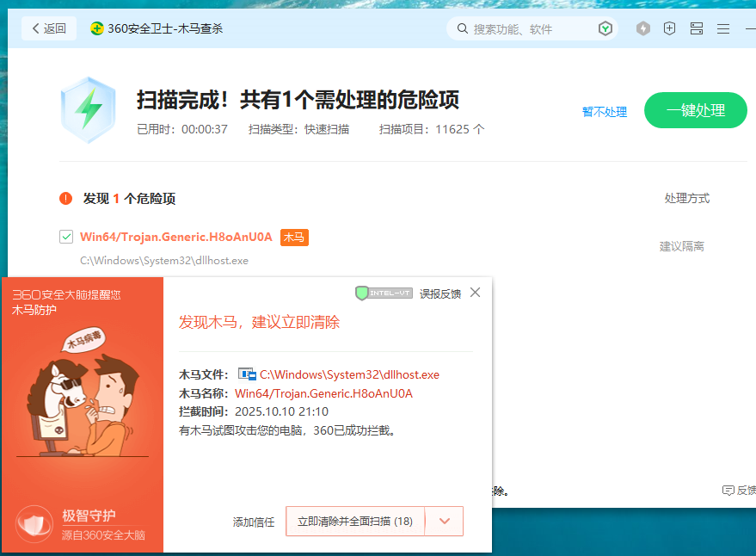Image resolution: width=756 pixels, height=556 pixels.
Task: Click the green shield icon inside search box
Action: click(605, 29)
